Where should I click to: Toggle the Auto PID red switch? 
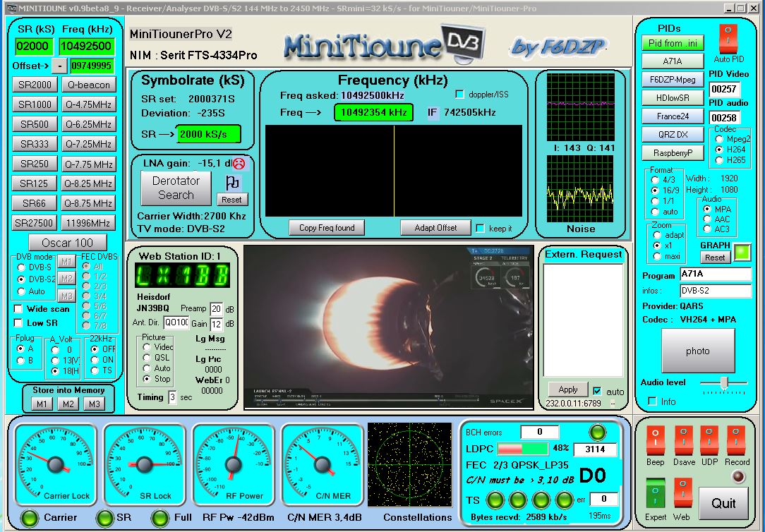(728, 39)
